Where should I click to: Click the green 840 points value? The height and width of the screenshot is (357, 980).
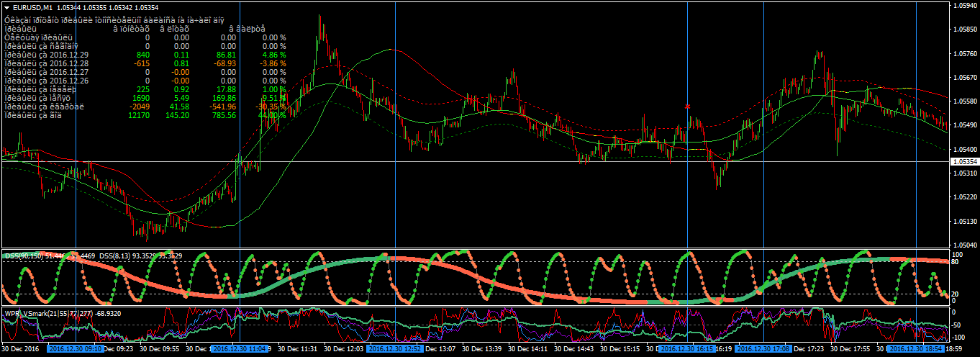(142, 54)
